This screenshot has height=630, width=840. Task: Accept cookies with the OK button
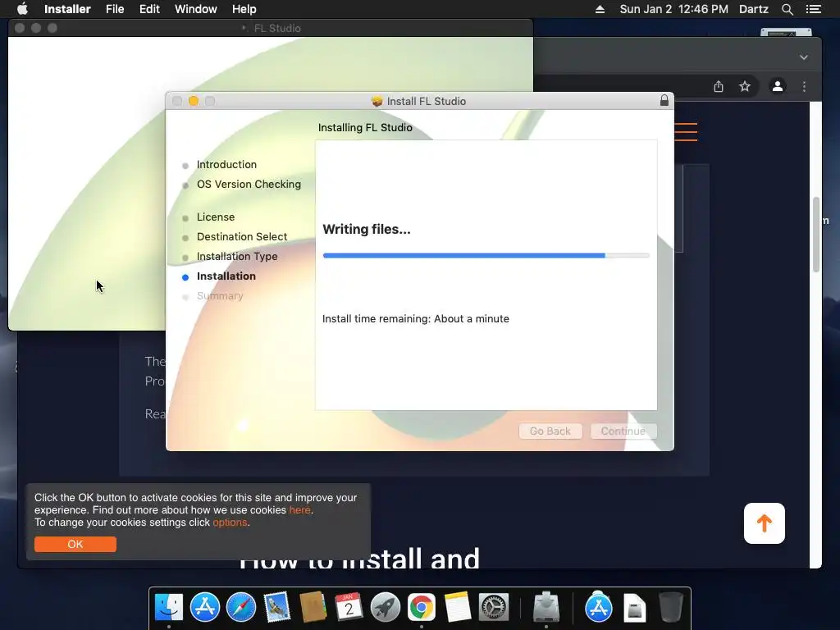point(75,545)
